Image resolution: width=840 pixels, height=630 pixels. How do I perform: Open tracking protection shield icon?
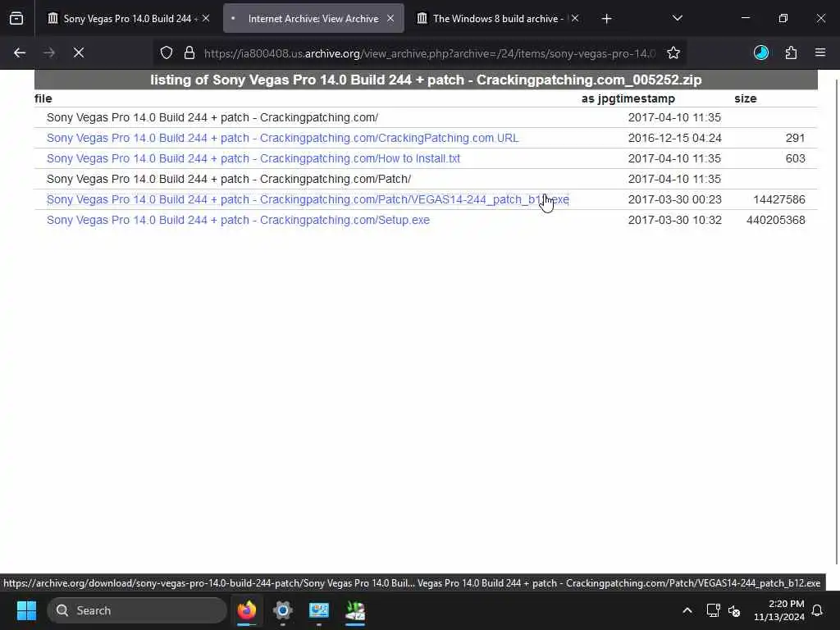coord(167,52)
